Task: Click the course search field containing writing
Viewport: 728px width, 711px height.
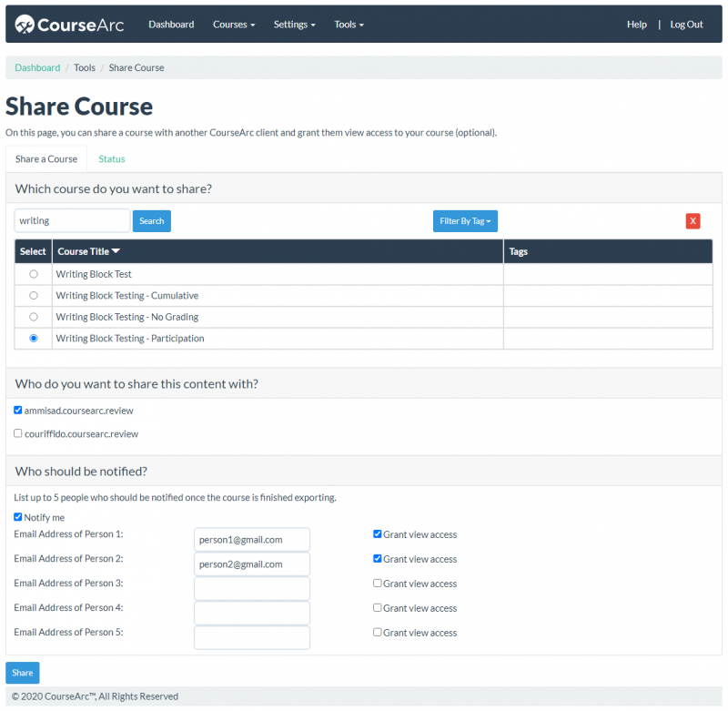Action: pos(72,220)
